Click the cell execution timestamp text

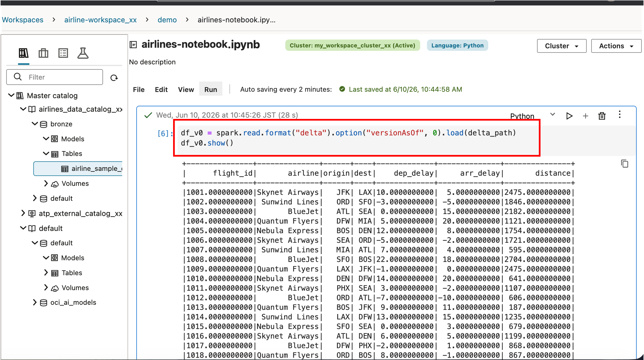pos(227,115)
